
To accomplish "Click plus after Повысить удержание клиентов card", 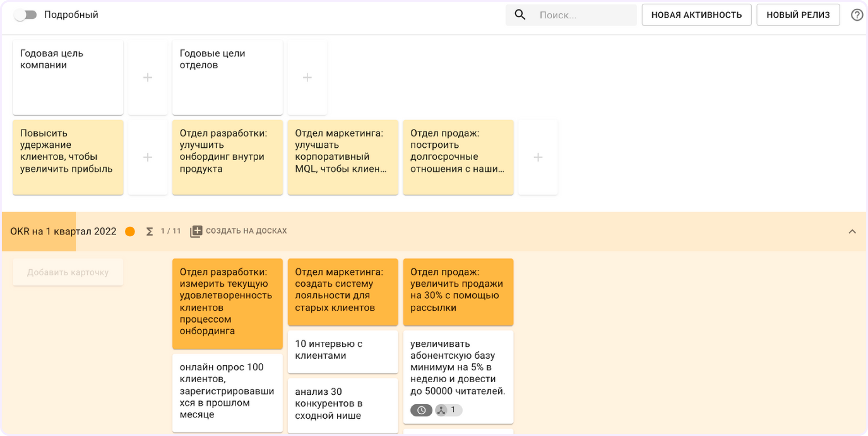I will click(x=148, y=157).
